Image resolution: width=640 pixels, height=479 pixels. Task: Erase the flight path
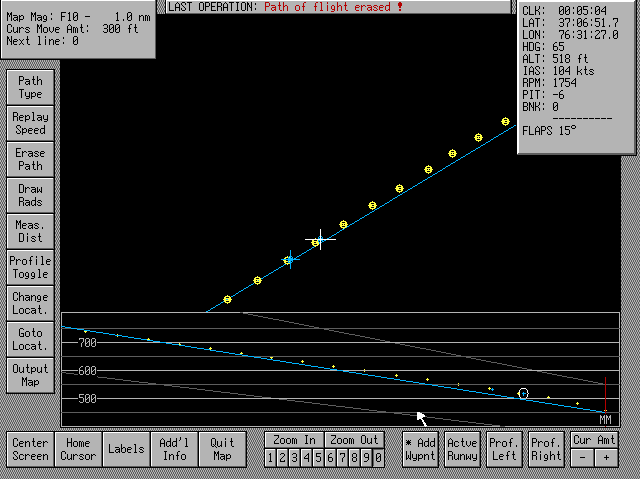(x=30, y=159)
